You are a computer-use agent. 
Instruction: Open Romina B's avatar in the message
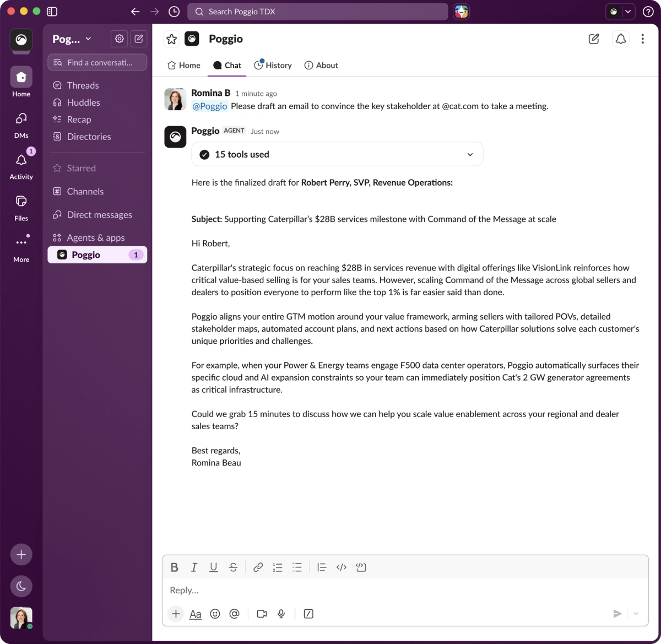[175, 99]
